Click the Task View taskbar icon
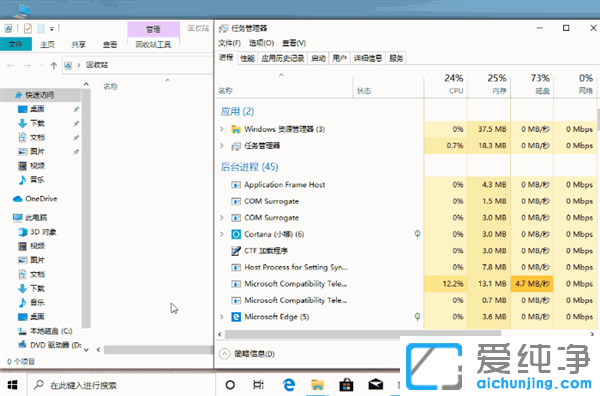Image resolution: width=600 pixels, height=396 pixels. coord(259,385)
